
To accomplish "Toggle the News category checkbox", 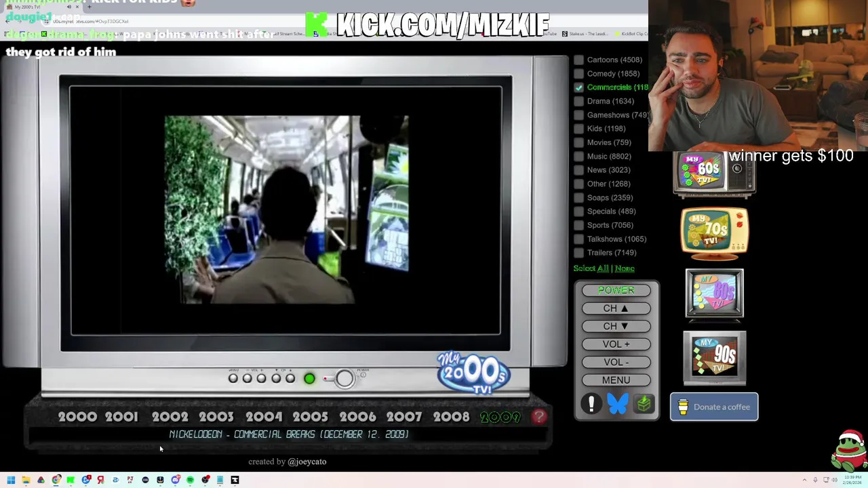I will tap(578, 170).
